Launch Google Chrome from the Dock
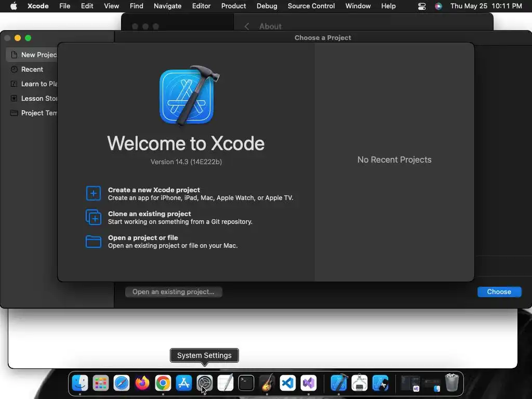 (163, 383)
